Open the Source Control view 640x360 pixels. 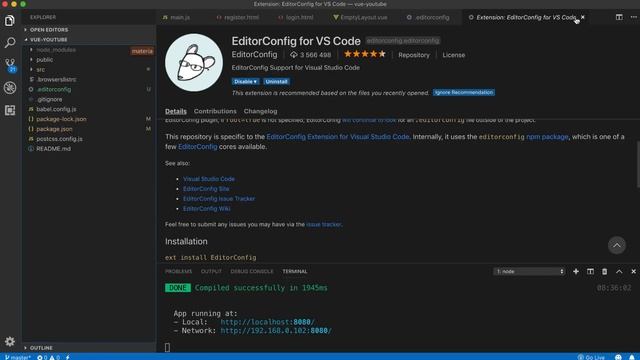[10, 65]
